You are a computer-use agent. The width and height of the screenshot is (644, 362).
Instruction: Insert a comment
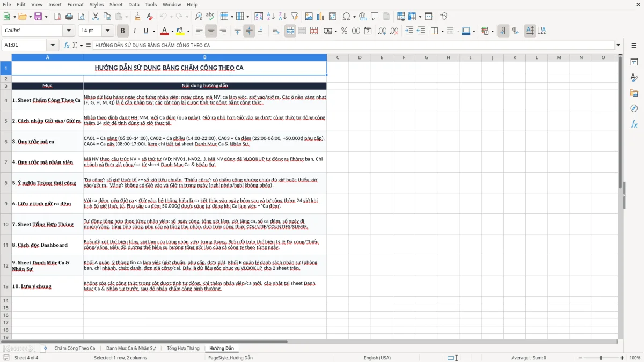375,17
